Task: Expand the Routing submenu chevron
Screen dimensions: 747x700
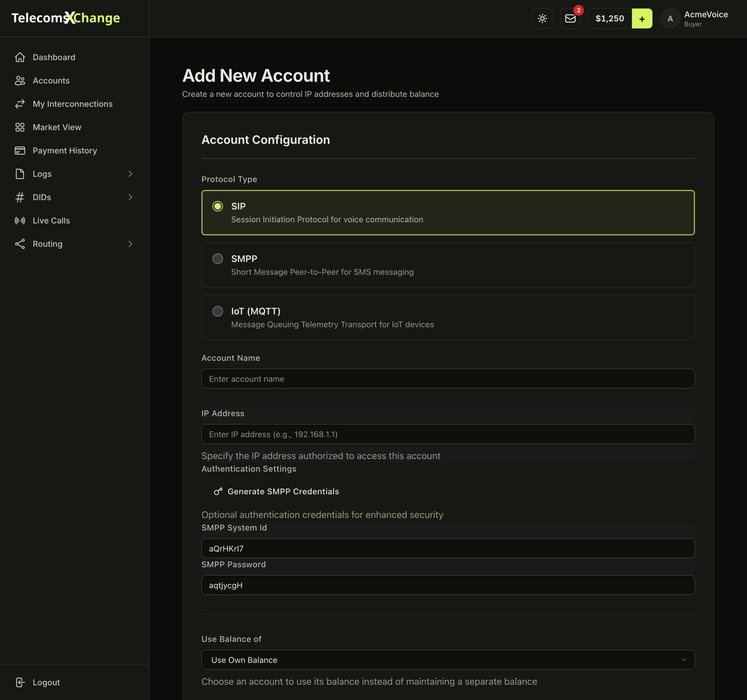Action: point(130,244)
